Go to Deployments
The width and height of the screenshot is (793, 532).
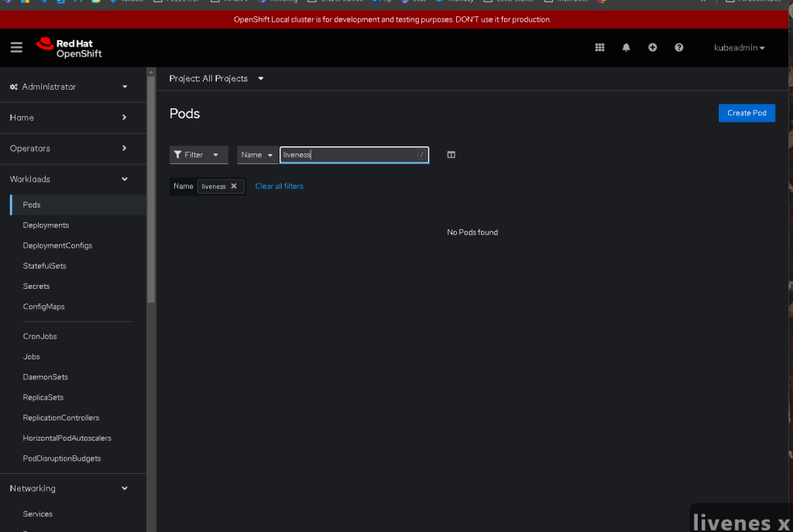tap(46, 225)
